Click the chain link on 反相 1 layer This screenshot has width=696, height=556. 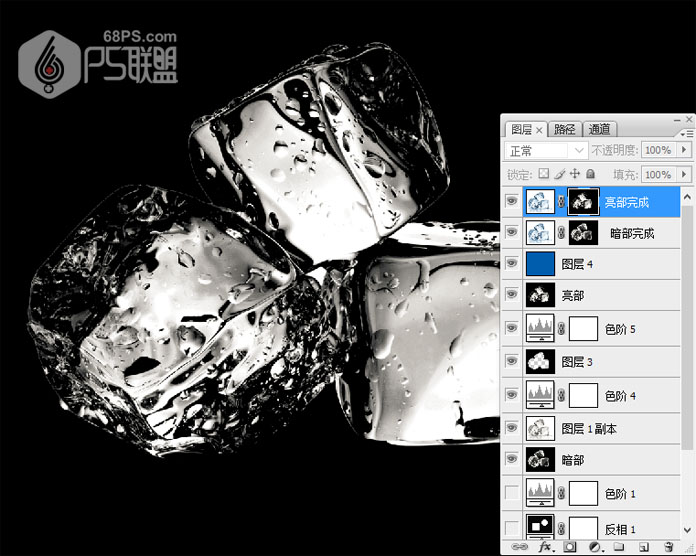(561, 528)
